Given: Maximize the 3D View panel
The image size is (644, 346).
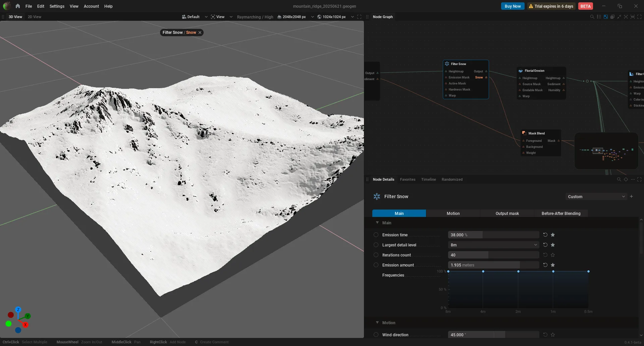Looking at the screenshot, I should pyautogui.click(x=359, y=17).
